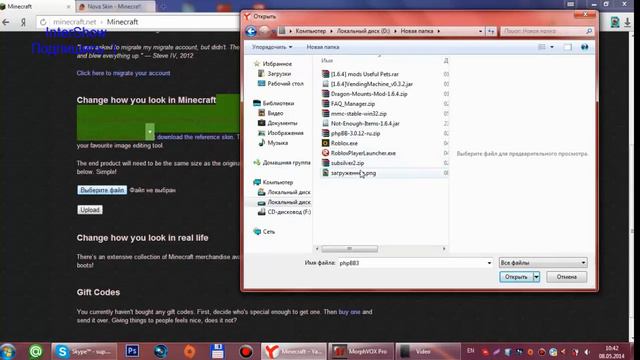Expand the file name history dropdown arrow
640x360 pixels.
coord(489,263)
